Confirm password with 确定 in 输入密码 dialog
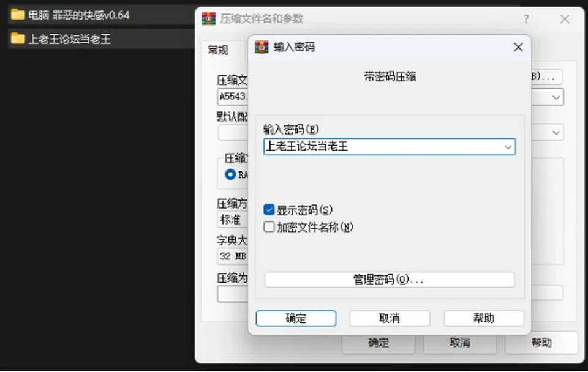Screen dimensions: 588x372 point(296,318)
